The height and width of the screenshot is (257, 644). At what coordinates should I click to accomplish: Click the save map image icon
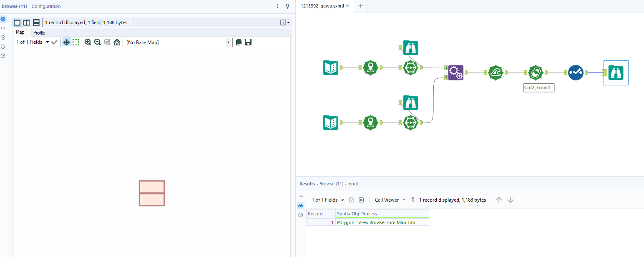[x=248, y=42]
